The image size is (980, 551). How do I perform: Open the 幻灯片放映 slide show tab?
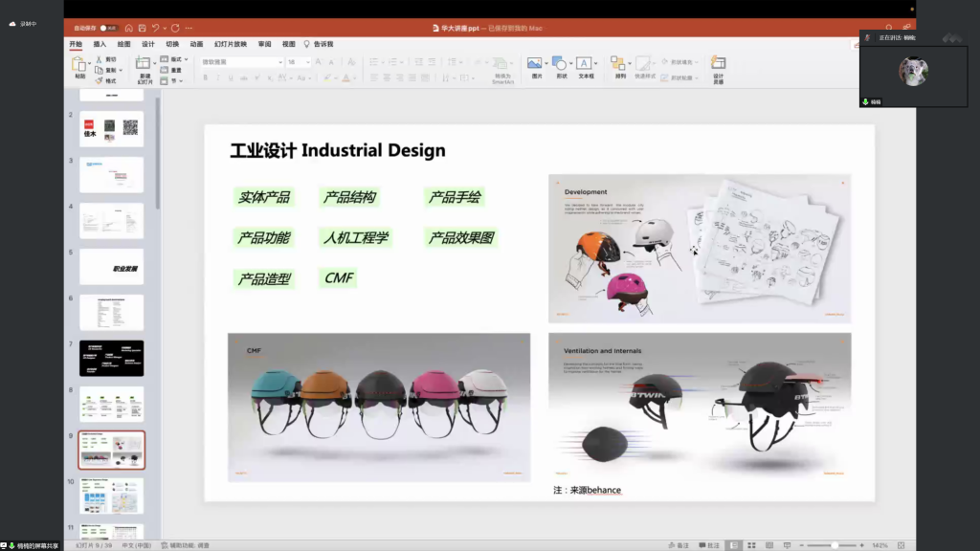[231, 44]
